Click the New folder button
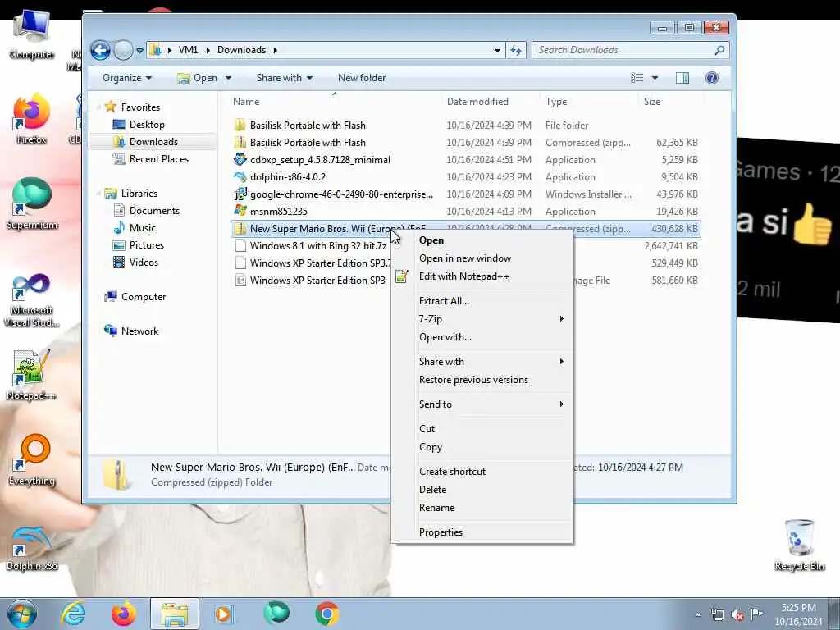Viewport: 840px width, 630px height. [362, 78]
